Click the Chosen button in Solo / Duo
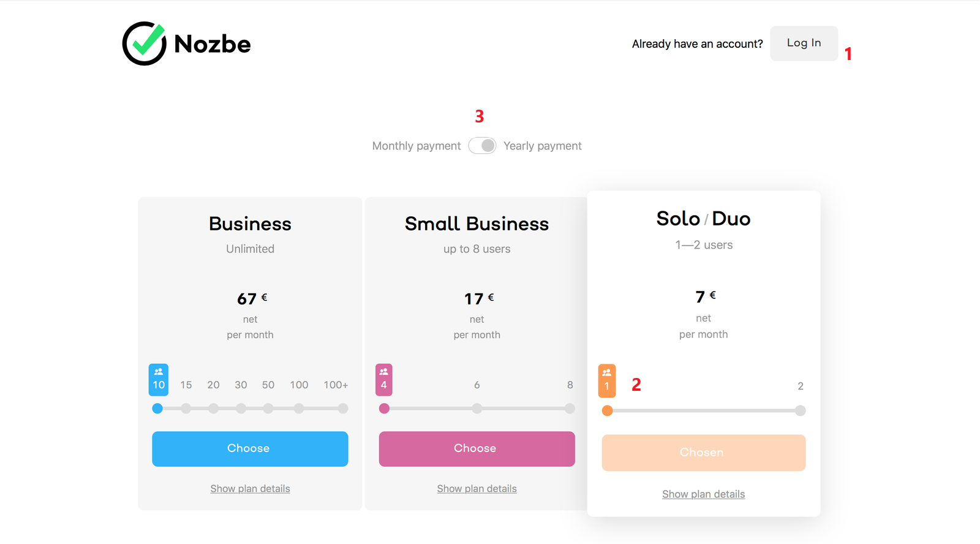This screenshot has width=980, height=544. pyautogui.click(x=703, y=453)
